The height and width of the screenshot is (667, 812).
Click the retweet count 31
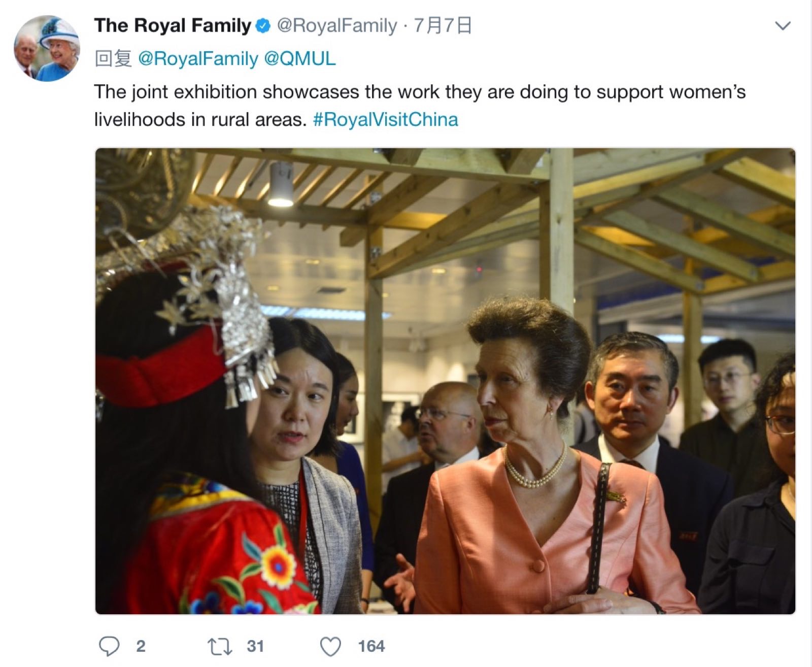255,646
